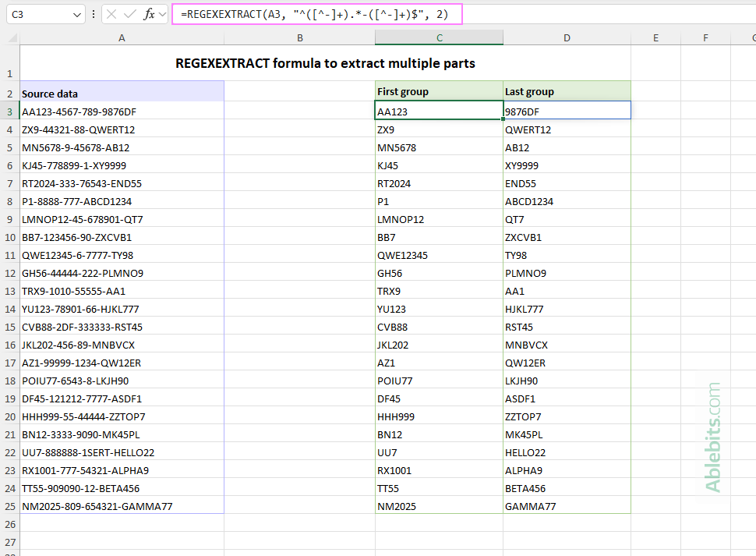
Task: Select cell 'CVB88-2DF-333333-RST45'
Action: pos(122,327)
